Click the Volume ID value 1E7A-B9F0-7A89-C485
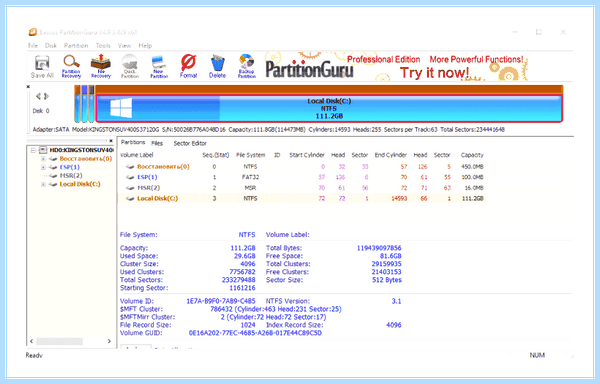 click(220, 301)
